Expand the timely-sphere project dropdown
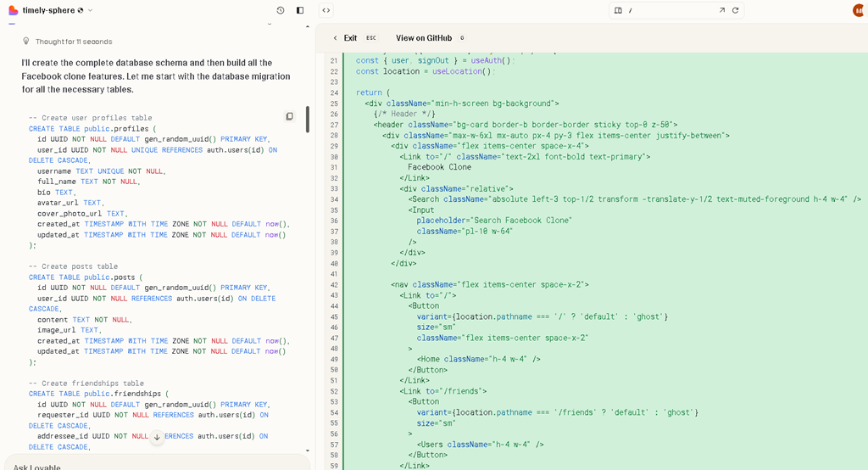 coord(90,10)
